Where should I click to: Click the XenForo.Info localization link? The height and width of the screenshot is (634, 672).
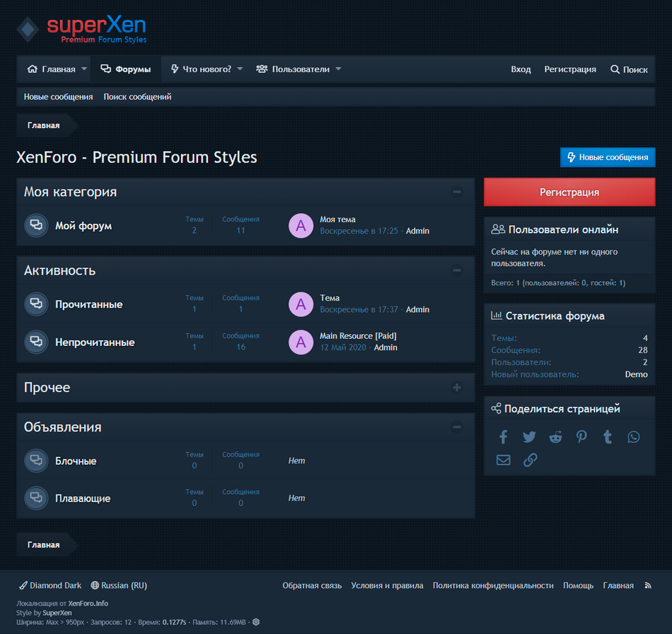tap(88, 604)
